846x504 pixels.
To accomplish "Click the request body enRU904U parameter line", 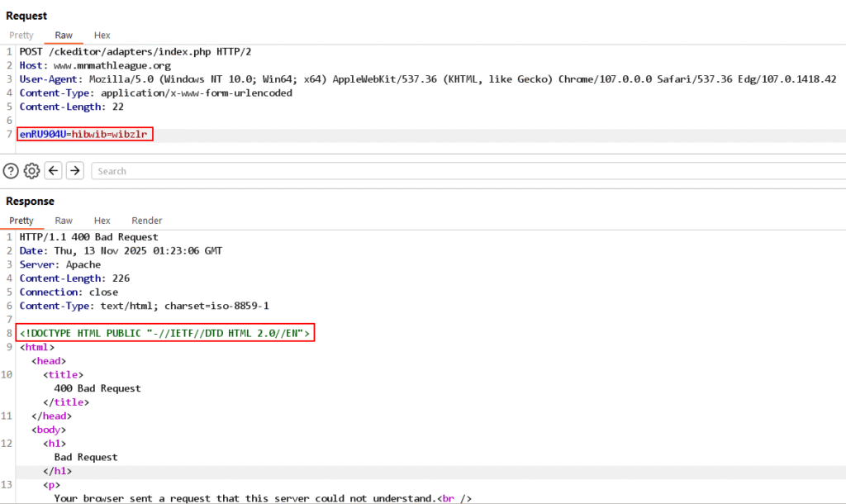I will coord(84,134).
